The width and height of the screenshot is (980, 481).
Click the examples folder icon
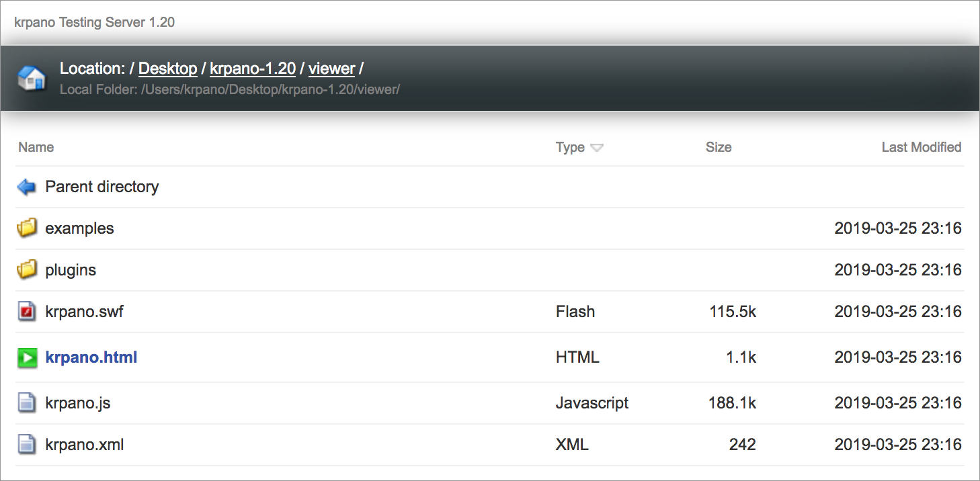click(x=27, y=228)
